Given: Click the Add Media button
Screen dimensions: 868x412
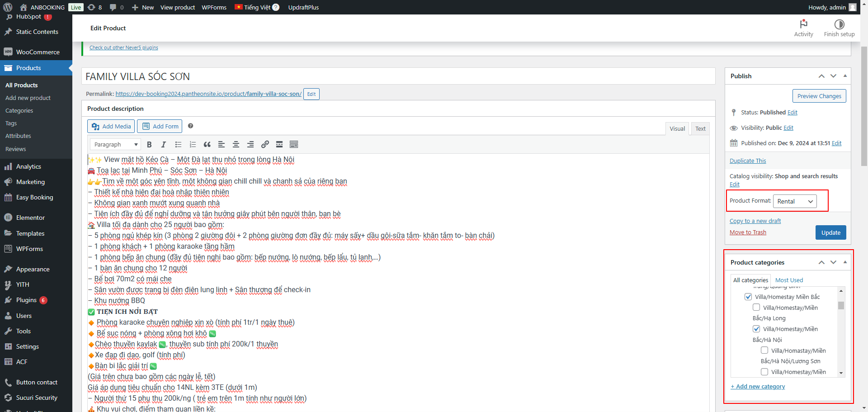Looking at the screenshot, I should pyautogui.click(x=111, y=126).
